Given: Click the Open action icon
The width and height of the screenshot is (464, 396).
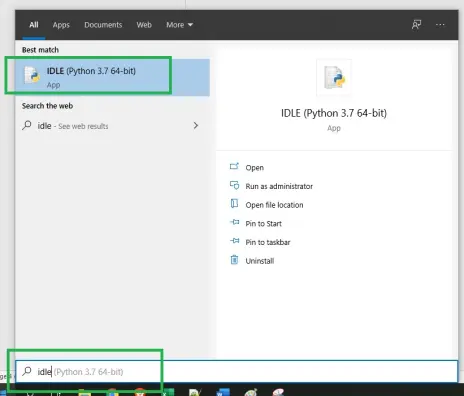Looking at the screenshot, I should point(234,166).
